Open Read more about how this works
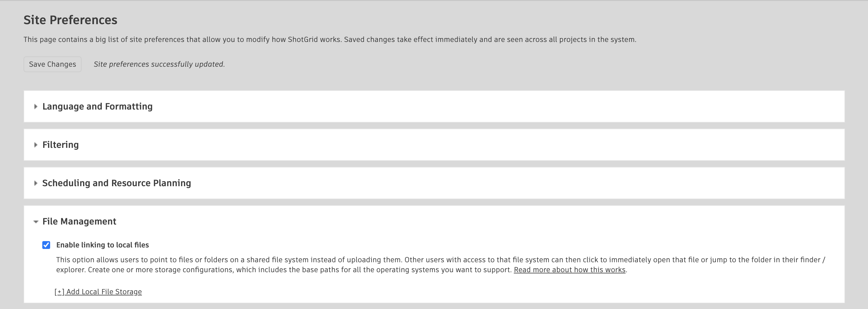The width and height of the screenshot is (868, 309). coord(570,269)
